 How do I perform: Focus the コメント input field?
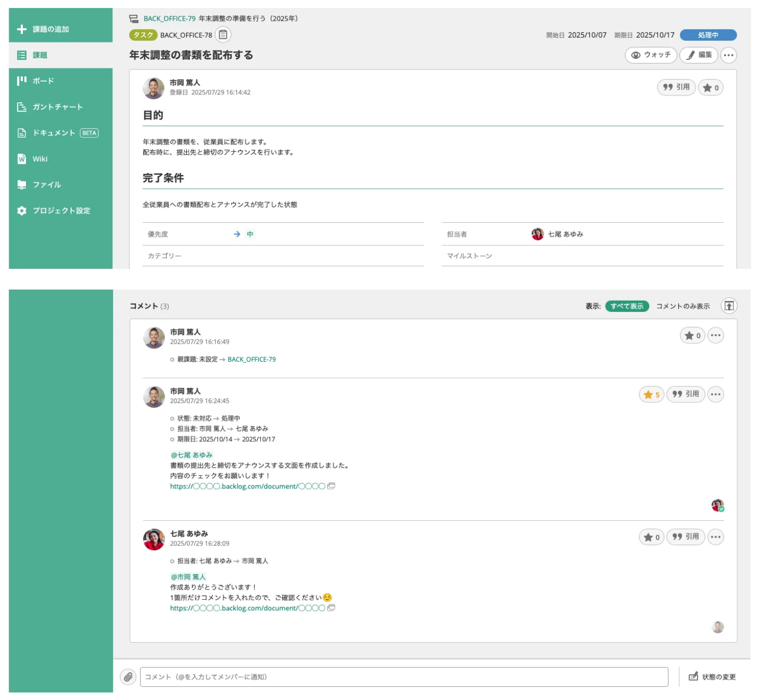coord(404,677)
